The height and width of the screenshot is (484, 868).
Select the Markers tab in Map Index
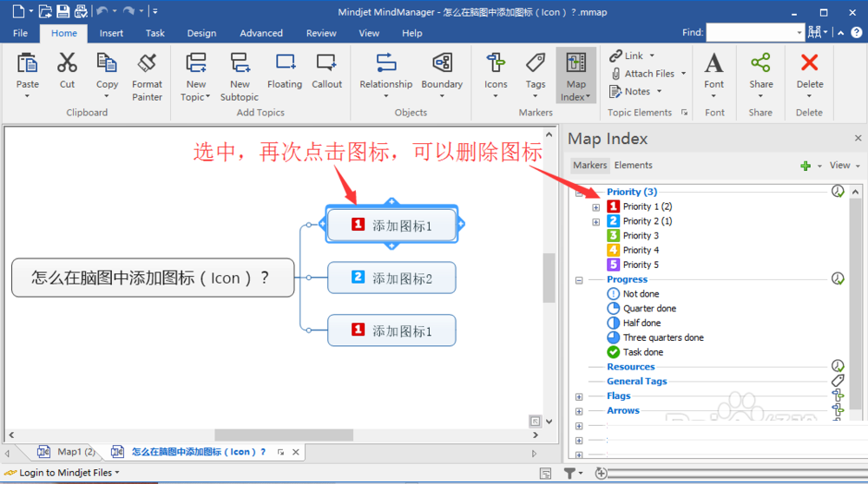(590, 165)
